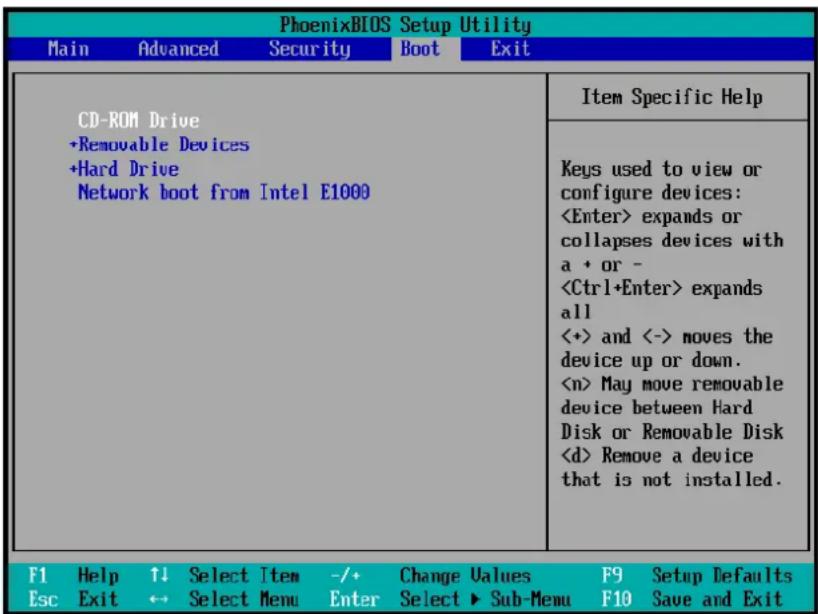
Task: Click help text '<Ctrl+Enter> expands'
Action: 661,288
